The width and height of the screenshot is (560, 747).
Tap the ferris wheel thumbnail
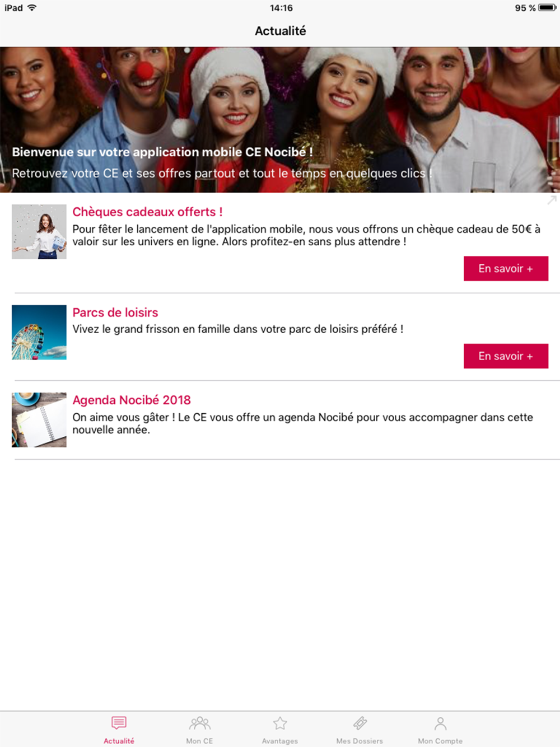(x=39, y=333)
